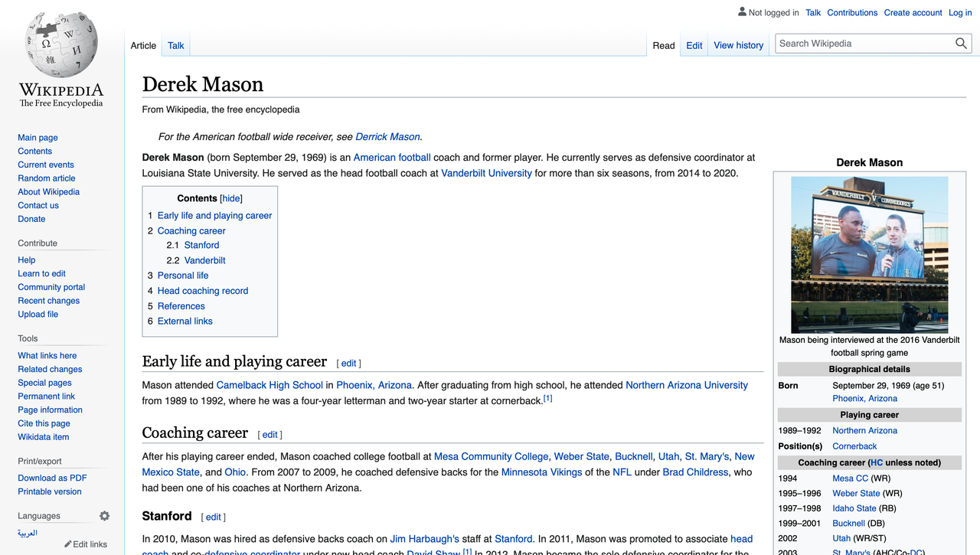Click the not-logged-in user icon

742,12
